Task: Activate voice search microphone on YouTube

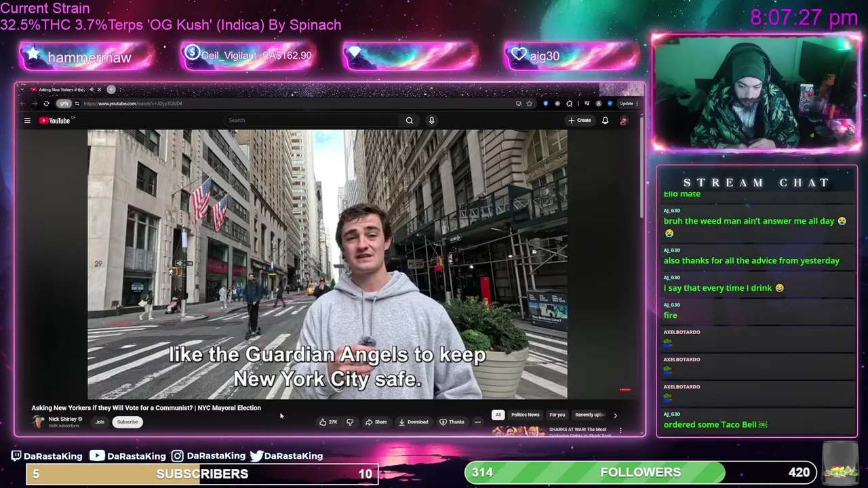Action: coord(431,121)
